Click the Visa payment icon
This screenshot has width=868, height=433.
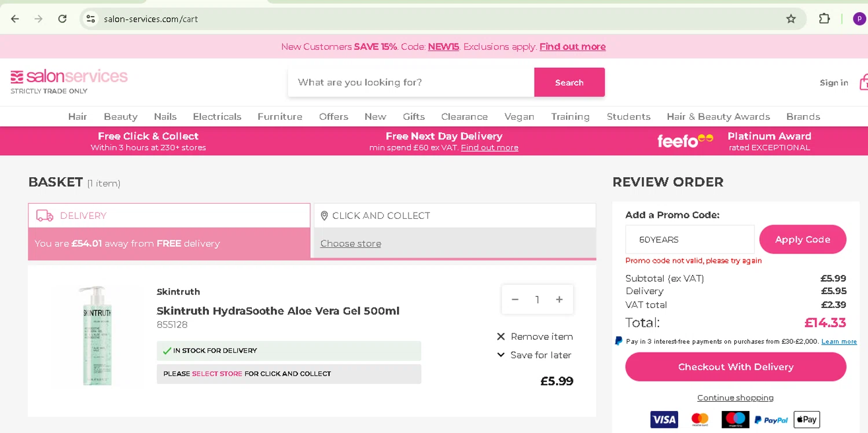[664, 419]
